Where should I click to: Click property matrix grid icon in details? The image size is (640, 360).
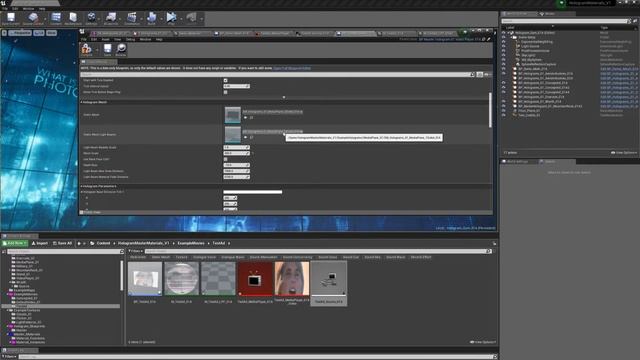click(480, 75)
